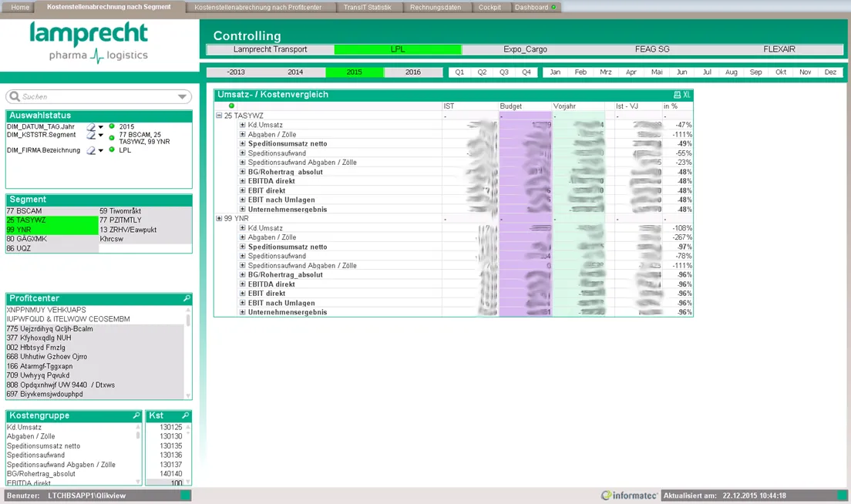Select profitcenter 377 Kfyhoxqdlg NUH
Image resolution: width=851 pixels, height=504 pixels.
[95, 338]
